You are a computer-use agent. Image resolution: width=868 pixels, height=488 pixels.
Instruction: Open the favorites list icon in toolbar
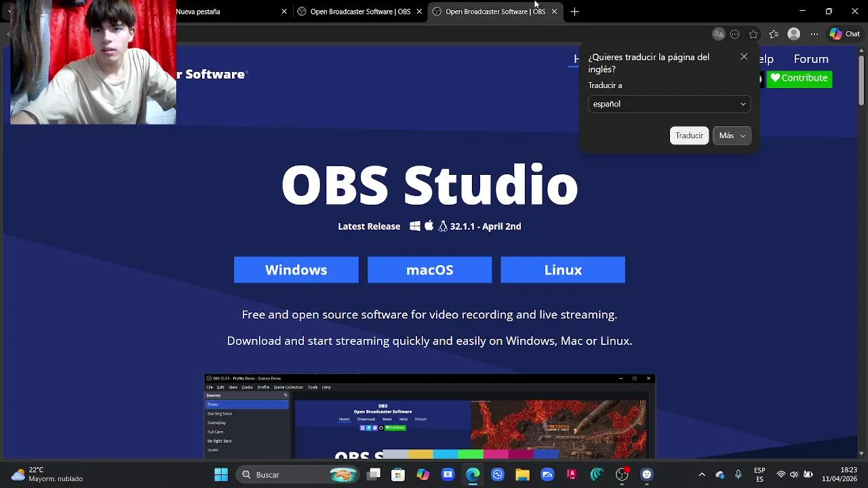tap(774, 34)
